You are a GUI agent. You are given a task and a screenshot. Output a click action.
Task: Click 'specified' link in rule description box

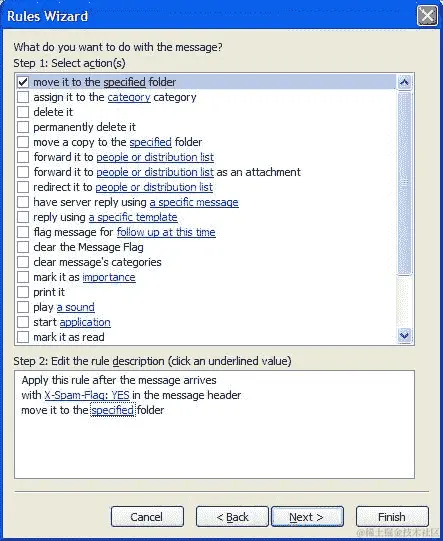click(x=113, y=410)
